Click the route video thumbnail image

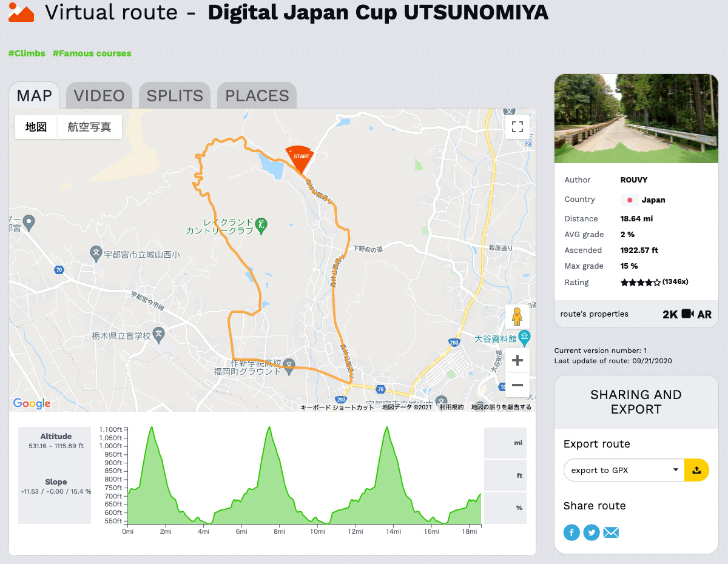(x=636, y=118)
